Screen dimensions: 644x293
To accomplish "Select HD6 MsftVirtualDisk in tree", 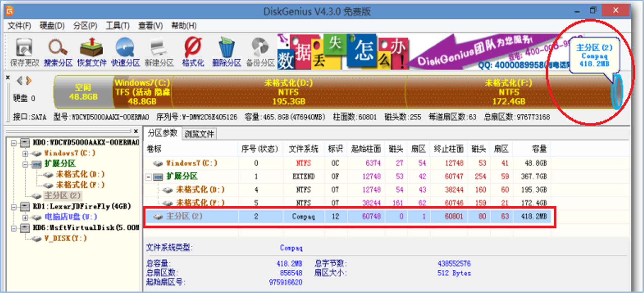I will 86,227.
